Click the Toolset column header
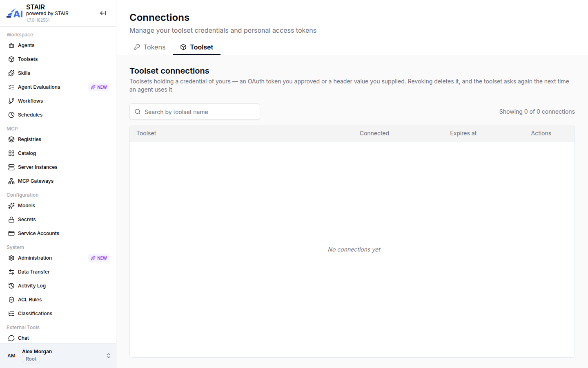Image resolution: width=588 pixels, height=368 pixels. point(146,133)
